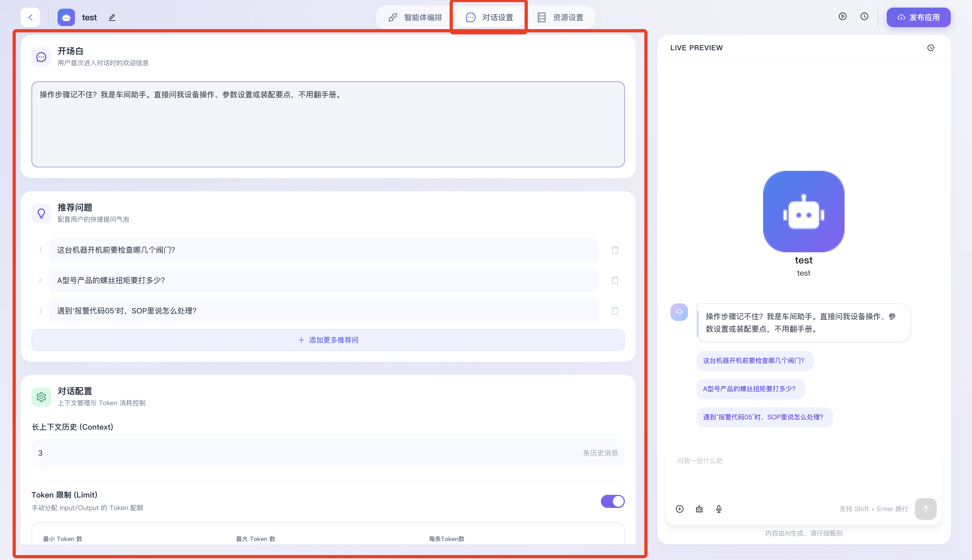Image resolution: width=972 pixels, height=560 pixels.
Task: Open version history clock icon
Action: 864,17
